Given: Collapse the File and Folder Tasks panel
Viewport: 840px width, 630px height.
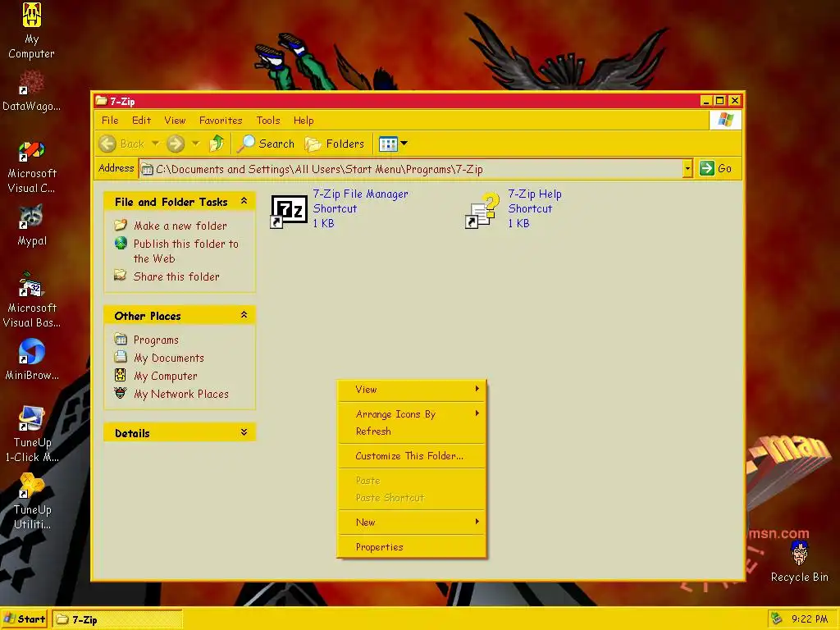Looking at the screenshot, I should pyautogui.click(x=244, y=201).
